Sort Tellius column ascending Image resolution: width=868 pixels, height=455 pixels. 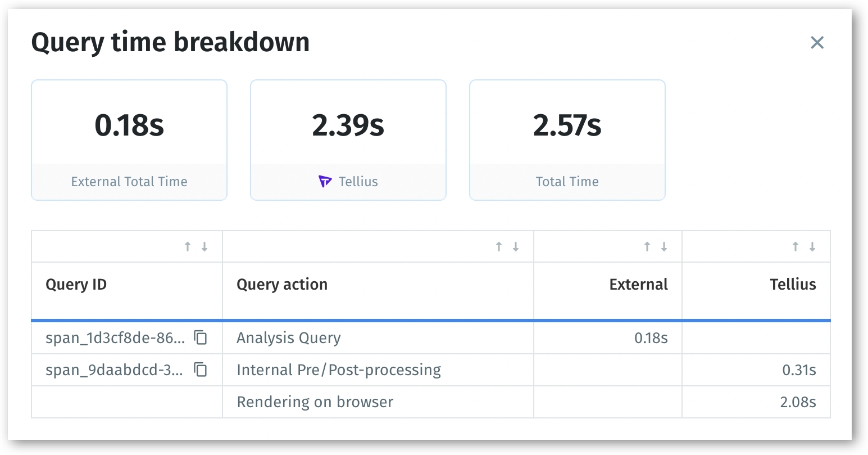(x=796, y=246)
